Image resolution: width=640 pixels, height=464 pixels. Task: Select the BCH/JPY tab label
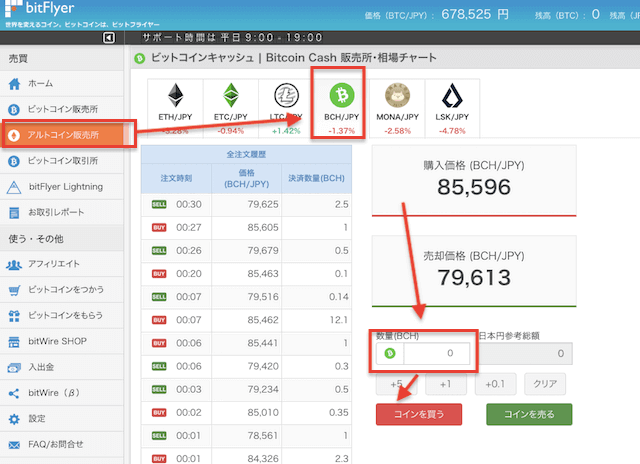click(342, 117)
